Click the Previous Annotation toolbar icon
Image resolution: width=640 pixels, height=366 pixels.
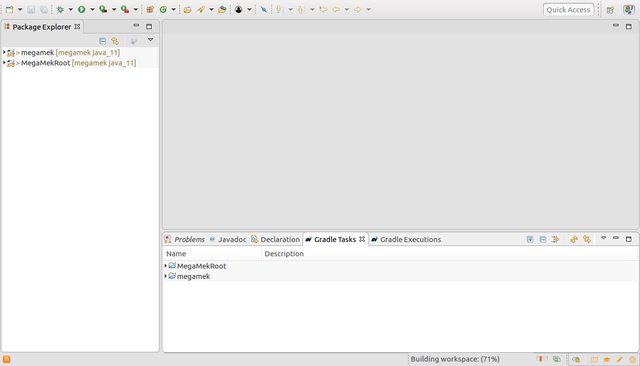click(x=301, y=9)
